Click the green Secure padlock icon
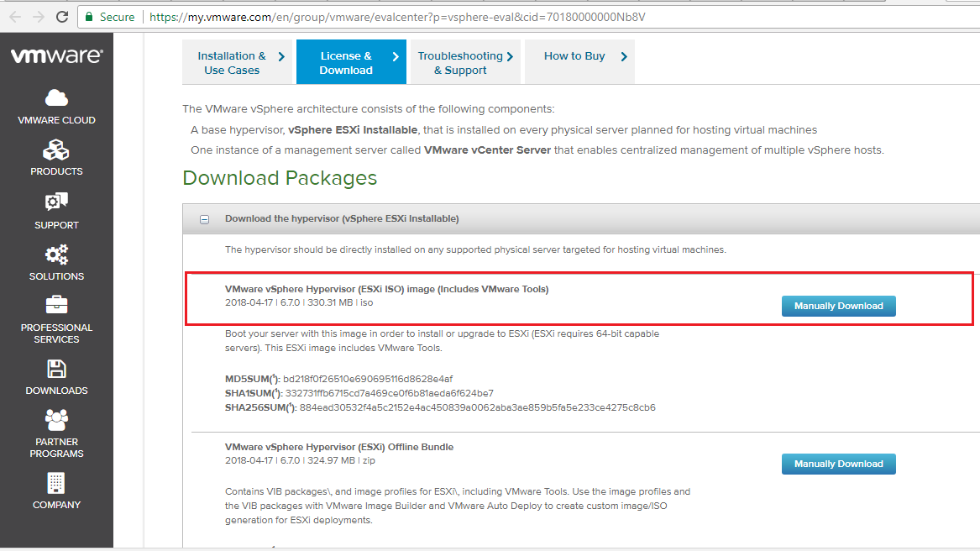The height and width of the screenshot is (551, 980). click(x=89, y=17)
